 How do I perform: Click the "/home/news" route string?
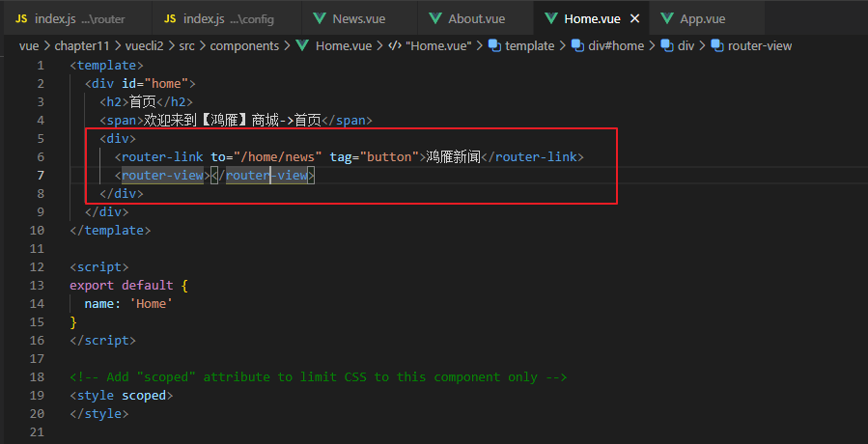(278, 157)
